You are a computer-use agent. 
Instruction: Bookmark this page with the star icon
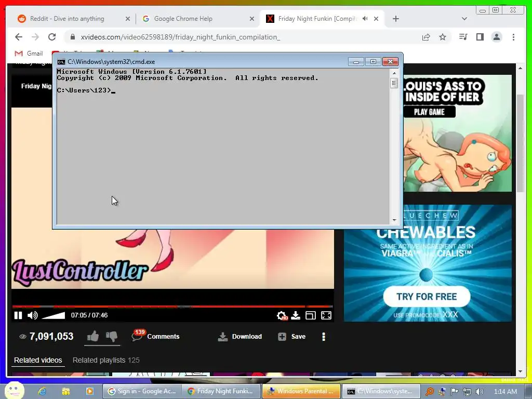443,37
